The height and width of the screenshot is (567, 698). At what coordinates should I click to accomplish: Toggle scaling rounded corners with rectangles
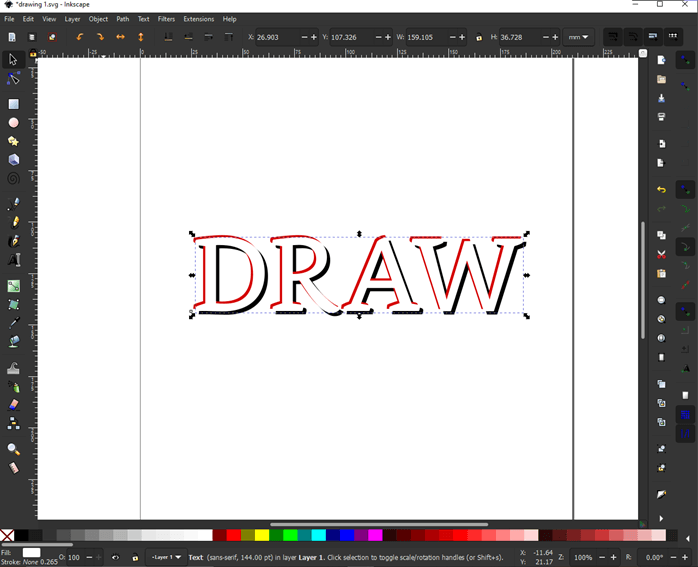(633, 37)
